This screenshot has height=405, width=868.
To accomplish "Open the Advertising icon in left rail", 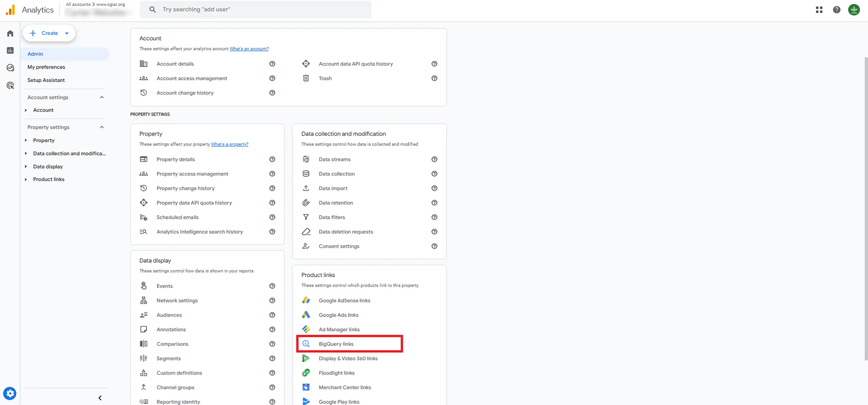I will 10,85.
